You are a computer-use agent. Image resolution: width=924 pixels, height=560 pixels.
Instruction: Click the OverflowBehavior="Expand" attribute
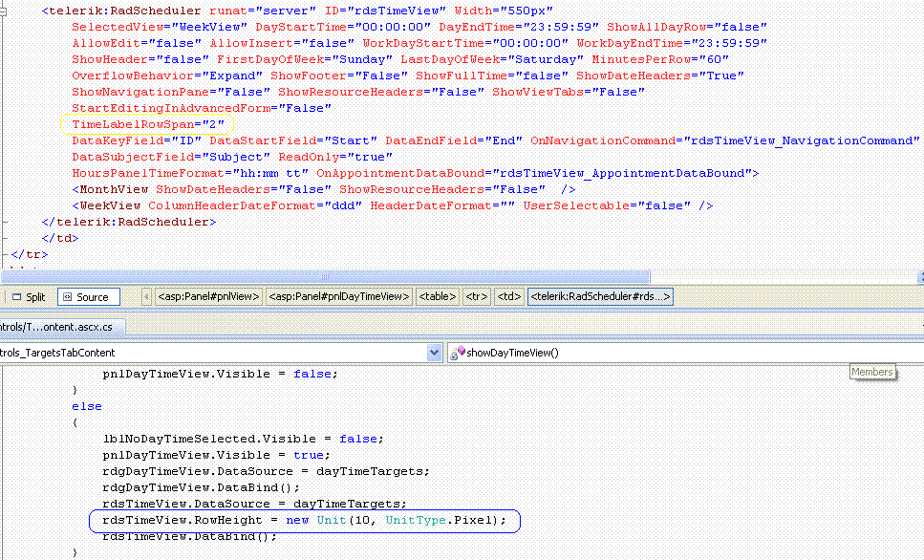167,76
